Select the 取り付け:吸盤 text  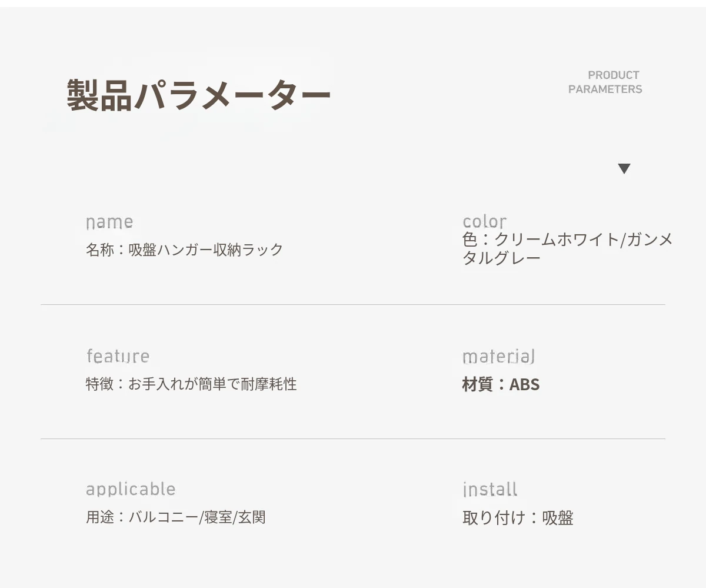coord(518,518)
